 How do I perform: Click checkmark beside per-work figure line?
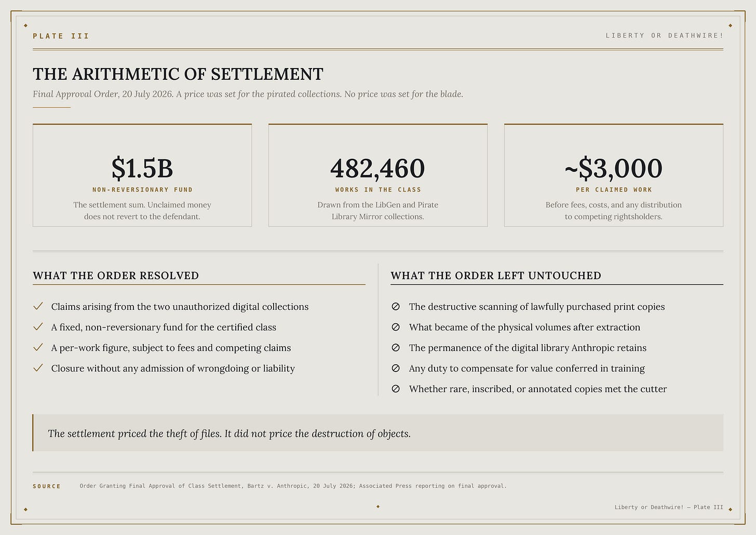point(38,348)
